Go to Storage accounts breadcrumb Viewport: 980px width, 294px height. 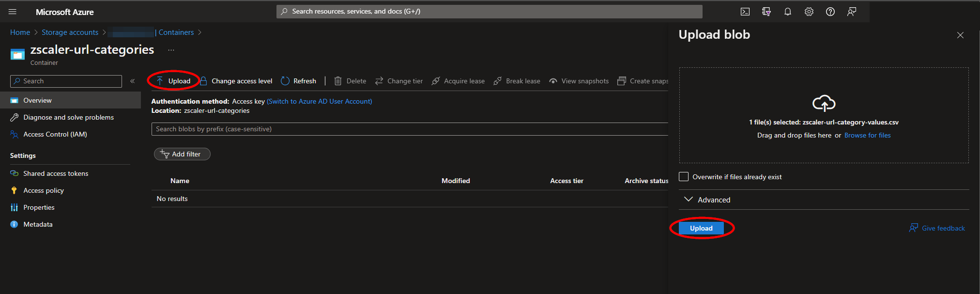tap(70, 32)
